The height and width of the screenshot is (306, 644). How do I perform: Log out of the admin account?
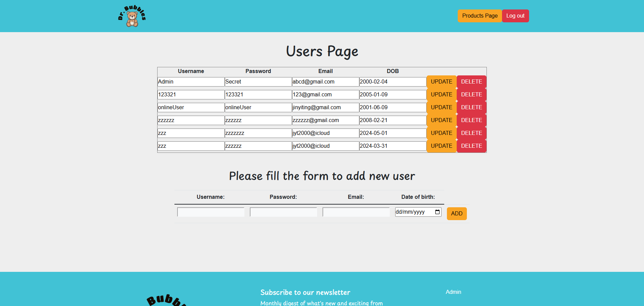515,16
